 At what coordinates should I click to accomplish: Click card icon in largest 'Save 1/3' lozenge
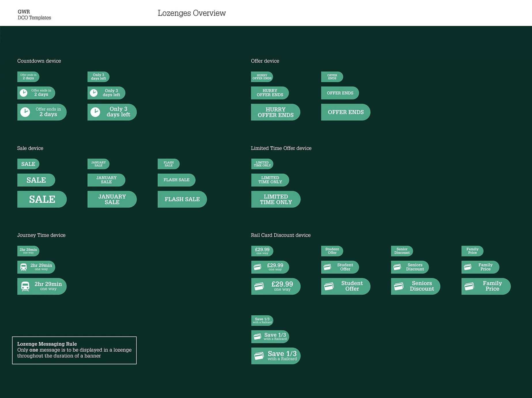[x=259, y=356]
